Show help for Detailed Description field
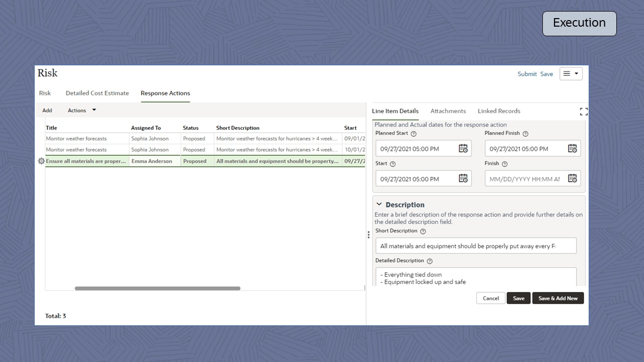The height and width of the screenshot is (362, 644). click(430, 261)
